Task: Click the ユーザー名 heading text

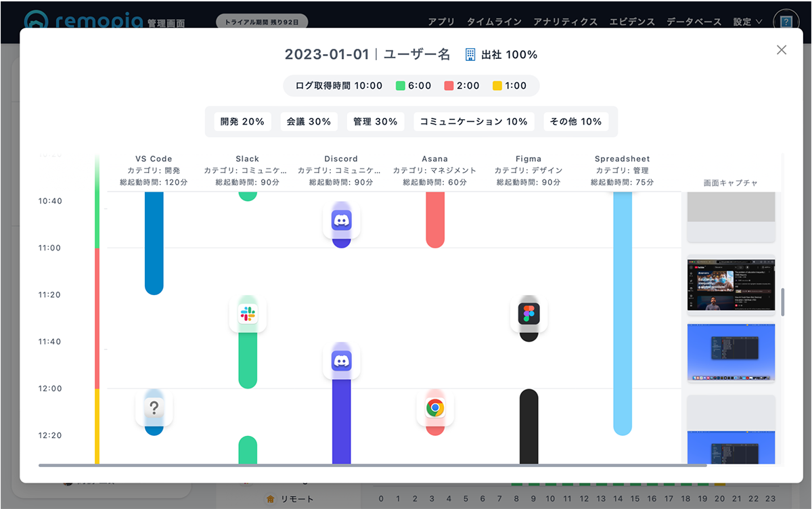Action: click(417, 55)
